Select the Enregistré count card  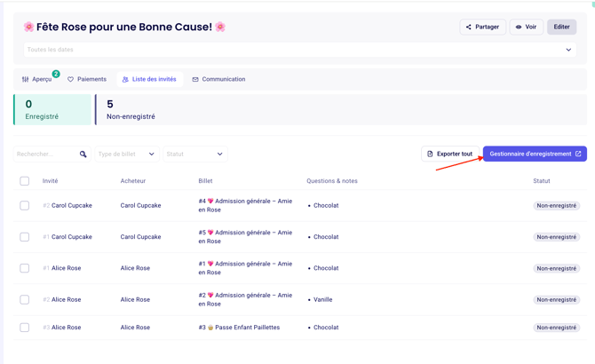coord(52,110)
